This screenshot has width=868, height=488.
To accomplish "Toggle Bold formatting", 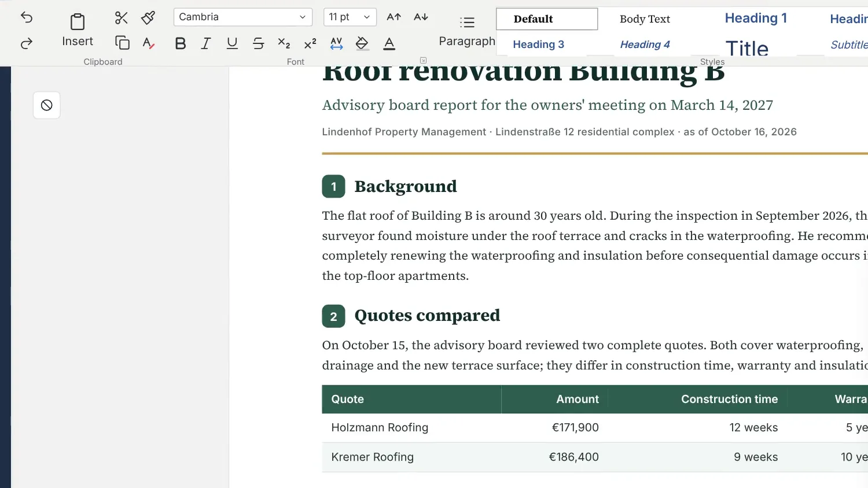I will 181,43.
